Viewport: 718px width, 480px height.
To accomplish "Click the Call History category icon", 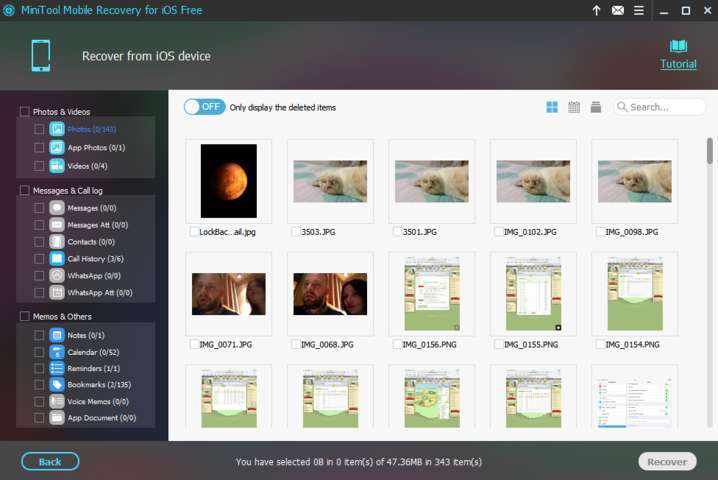I will point(57,259).
